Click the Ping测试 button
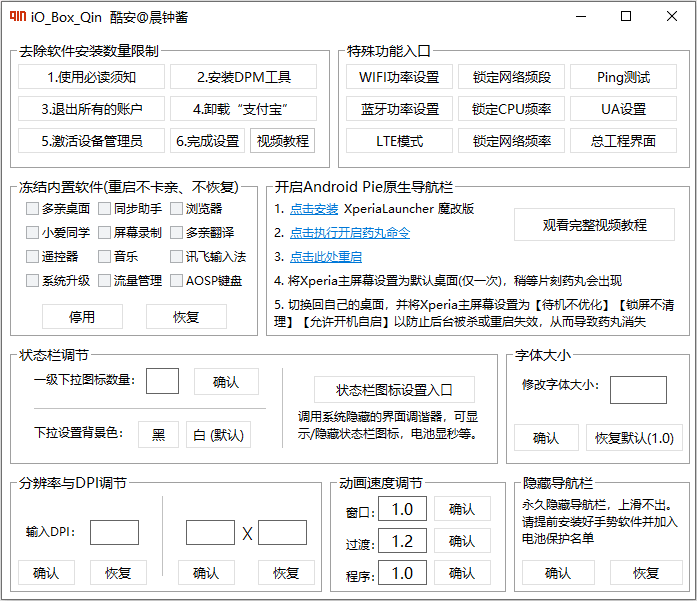This screenshot has height=601, width=697. pos(623,77)
